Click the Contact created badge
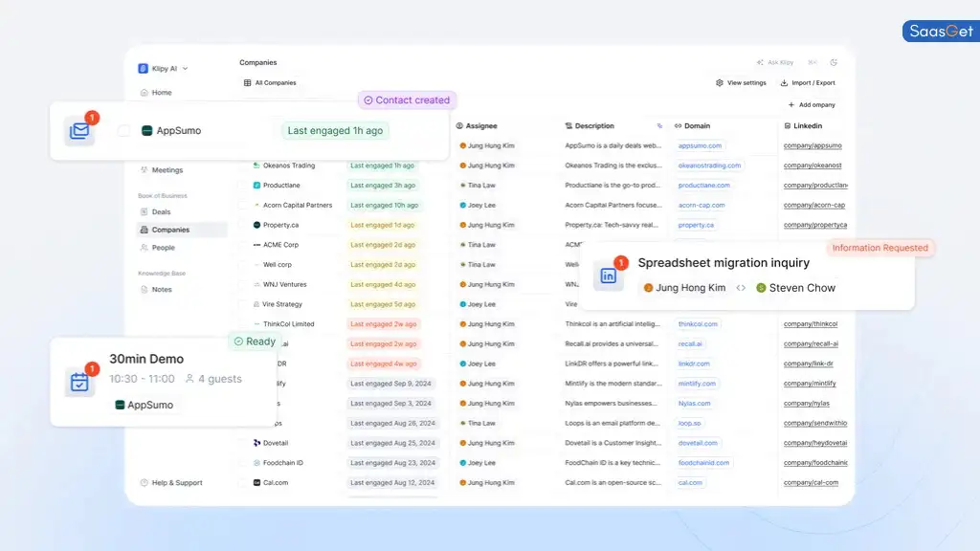 tap(407, 99)
